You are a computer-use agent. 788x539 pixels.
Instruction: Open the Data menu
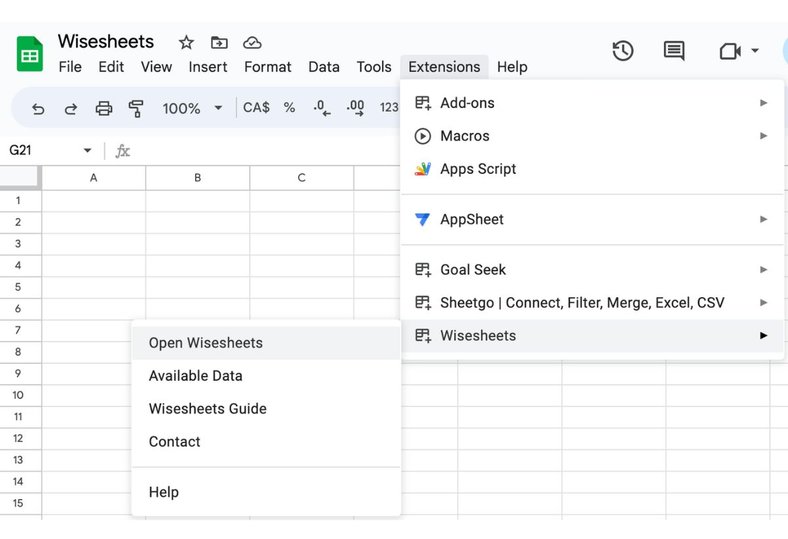click(x=324, y=67)
